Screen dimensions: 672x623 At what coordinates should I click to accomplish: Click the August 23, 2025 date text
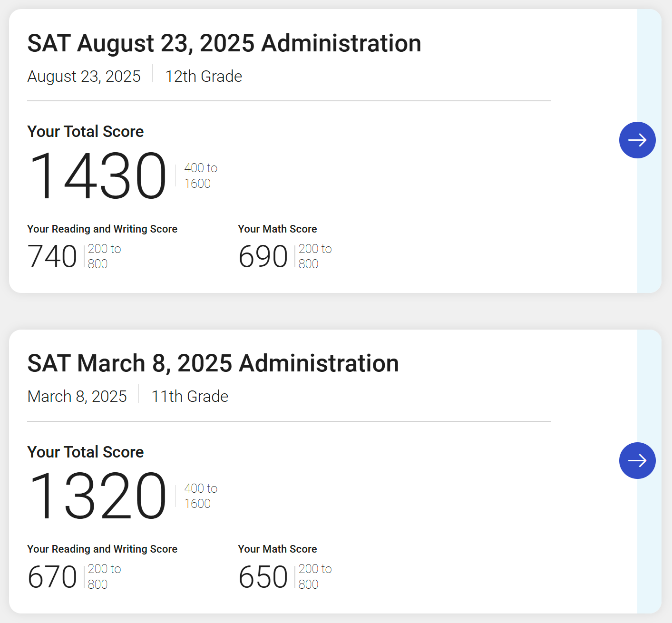[x=84, y=76]
